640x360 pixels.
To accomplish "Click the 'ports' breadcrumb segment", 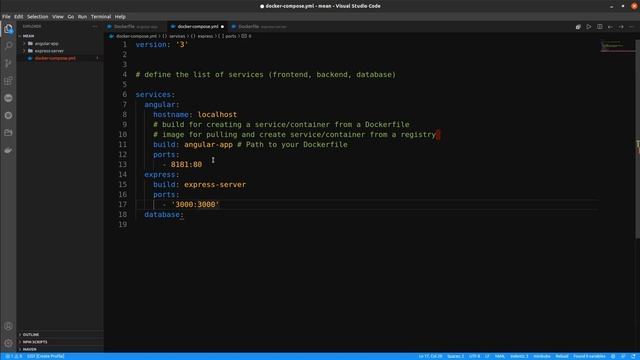I will pyautogui.click(x=231, y=36).
